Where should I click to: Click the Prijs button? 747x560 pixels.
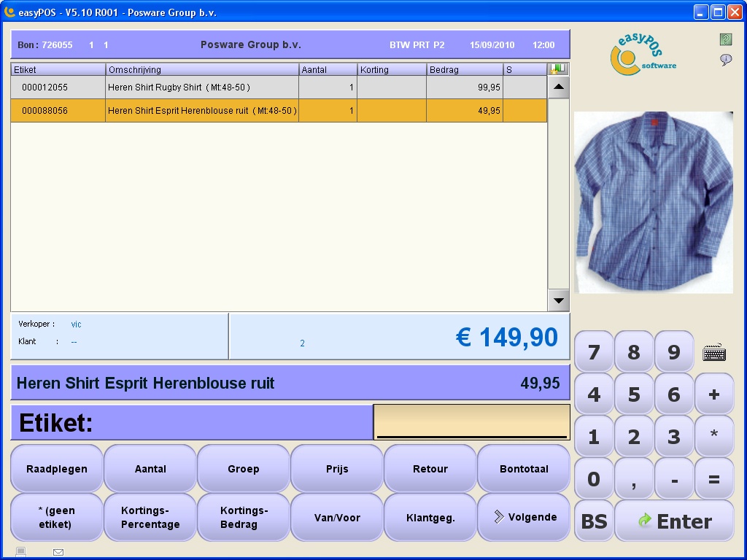point(337,469)
